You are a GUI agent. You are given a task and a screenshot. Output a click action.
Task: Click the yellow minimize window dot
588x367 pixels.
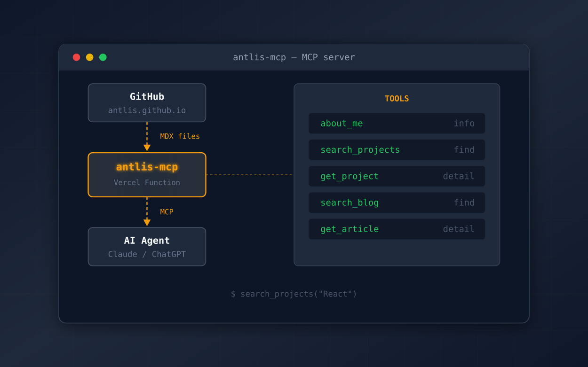pyautogui.click(x=89, y=57)
